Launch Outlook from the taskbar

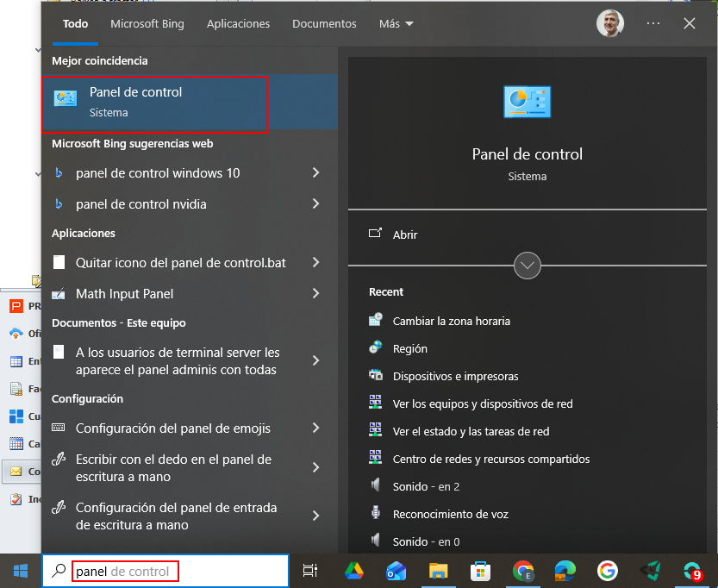click(x=396, y=571)
